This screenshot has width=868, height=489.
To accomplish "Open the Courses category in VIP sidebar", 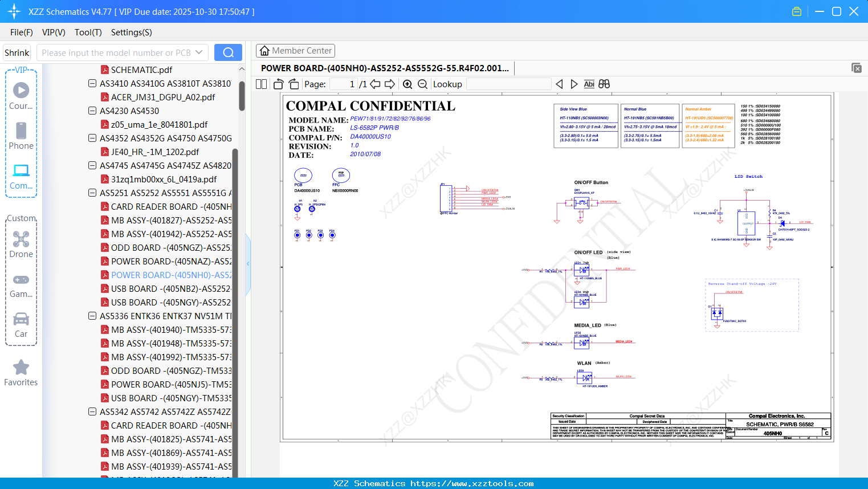I will pos(21,96).
